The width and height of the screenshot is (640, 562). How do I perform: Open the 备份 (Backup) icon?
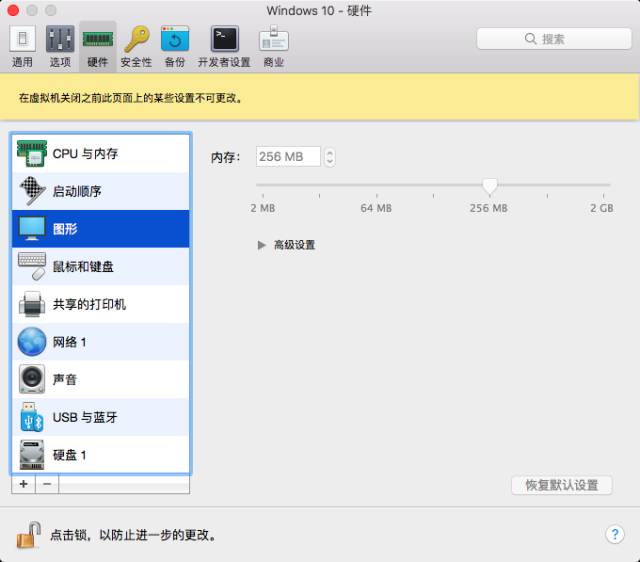(x=175, y=39)
